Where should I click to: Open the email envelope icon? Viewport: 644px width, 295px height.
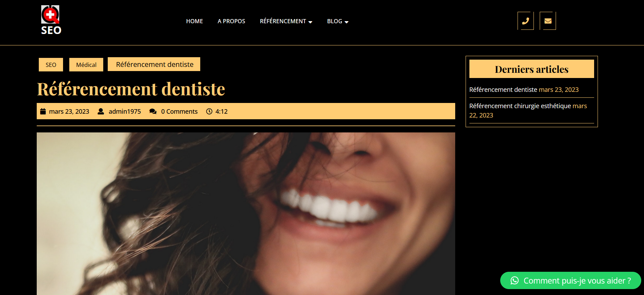point(548,21)
